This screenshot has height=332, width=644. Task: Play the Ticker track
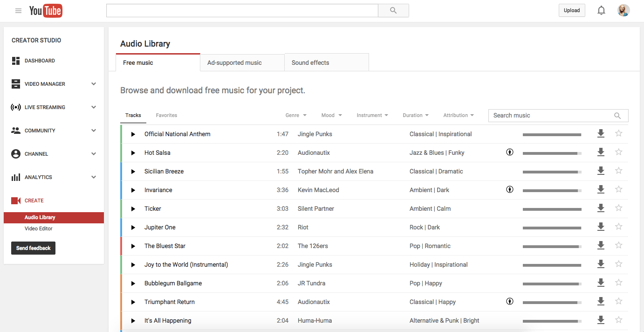pyautogui.click(x=133, y=209)
